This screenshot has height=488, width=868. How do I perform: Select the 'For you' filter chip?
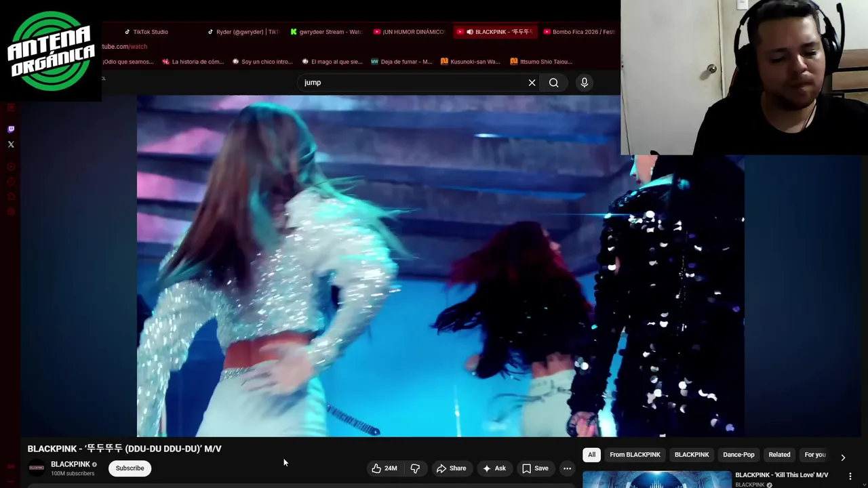(814, 455)
